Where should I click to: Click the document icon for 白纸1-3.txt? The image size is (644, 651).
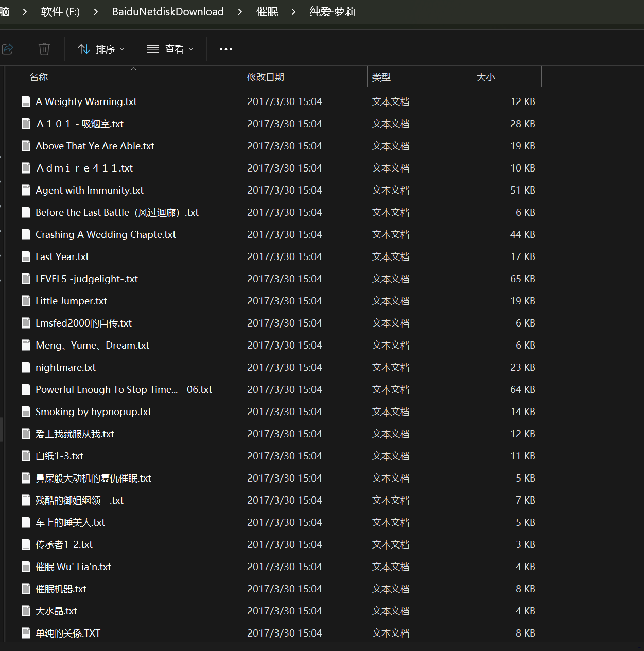pyautogui.click(x=26, y=456)
